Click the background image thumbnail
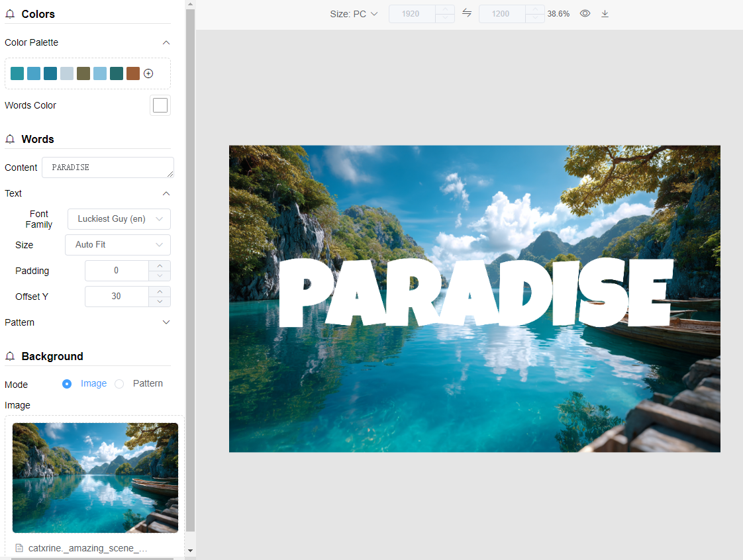Viewport: 743px width, 560px height. 95,477
